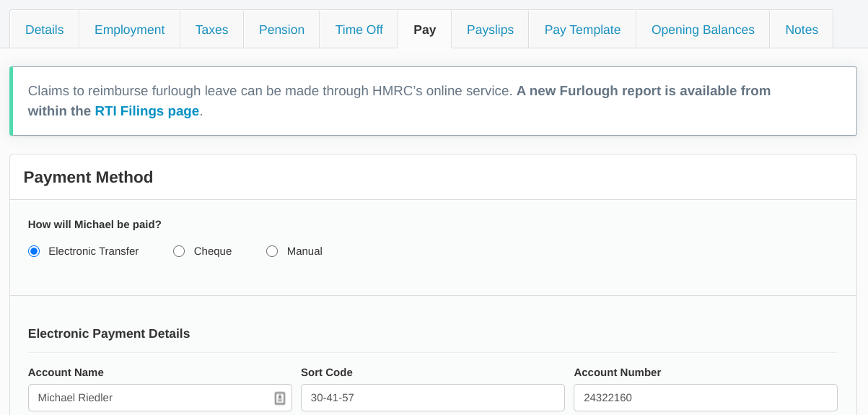Image resolution: width=868 pixels, height=415 pixels.
Task: Click the Sort Code input field
Action: tap(432, 398)
